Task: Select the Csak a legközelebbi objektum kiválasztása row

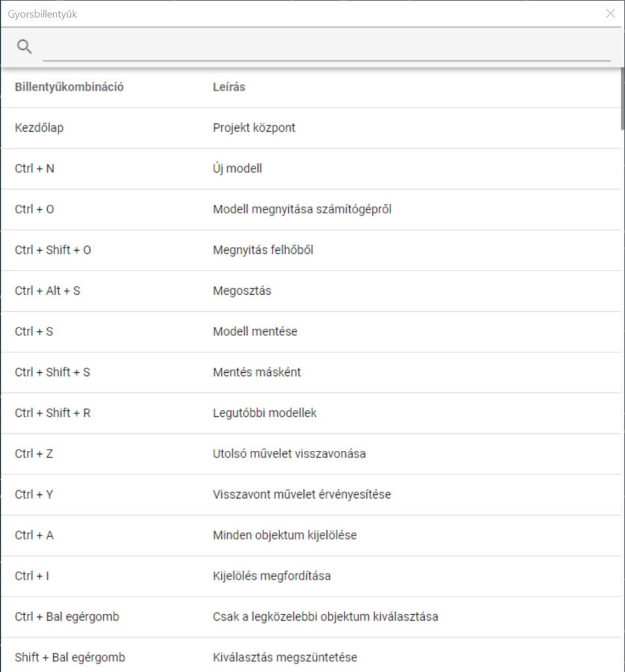Action: coord(311,617)
